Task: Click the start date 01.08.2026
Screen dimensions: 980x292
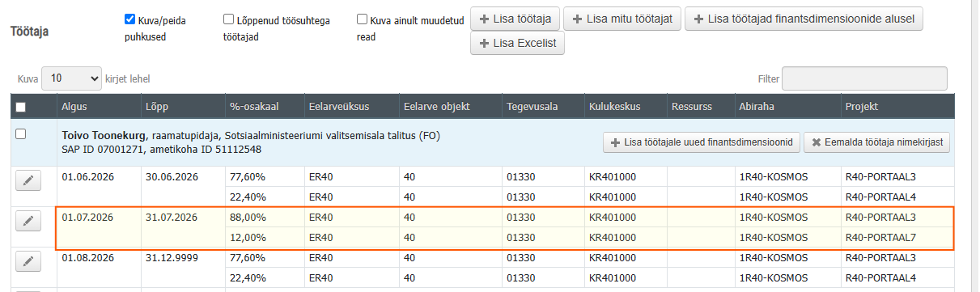Action: 87,257
